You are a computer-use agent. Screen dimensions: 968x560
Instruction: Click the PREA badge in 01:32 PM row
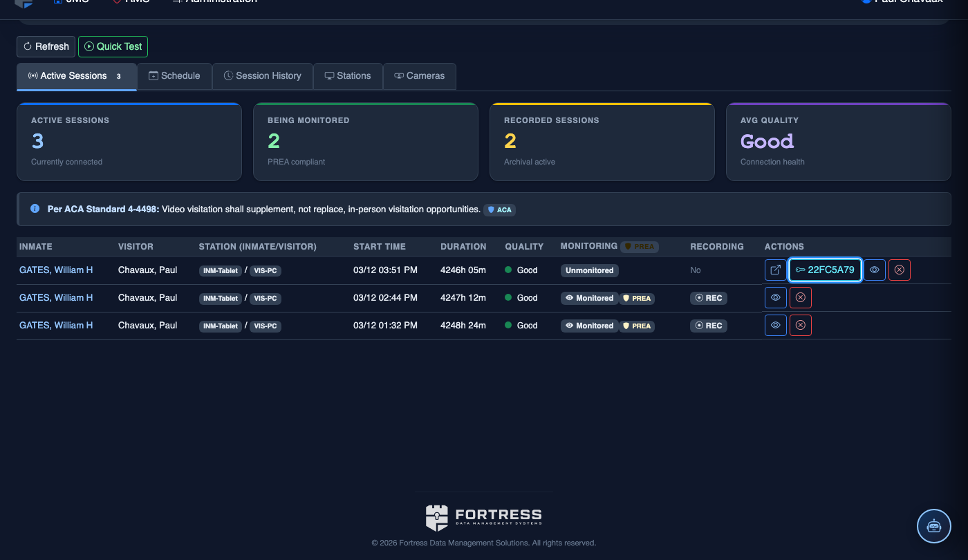[637, 326]
